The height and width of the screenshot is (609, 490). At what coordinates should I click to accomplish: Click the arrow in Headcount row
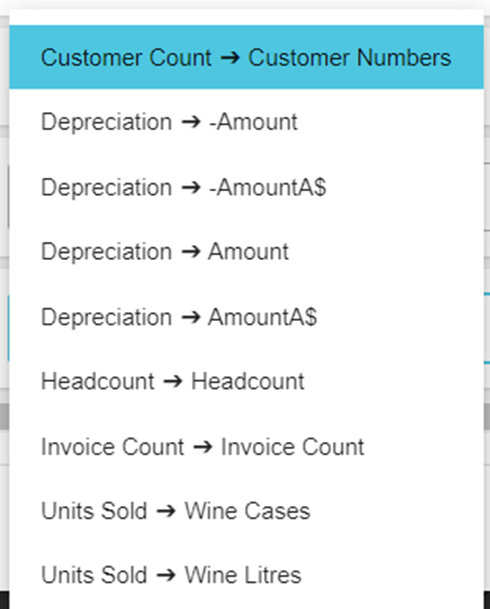tap(173, 382)
